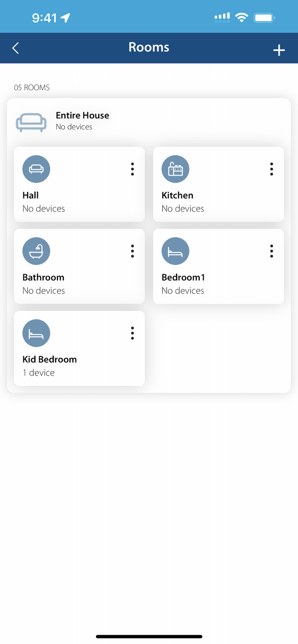
Task: Open the options menu for Kitchen
Action: click(x=271, y=169)
